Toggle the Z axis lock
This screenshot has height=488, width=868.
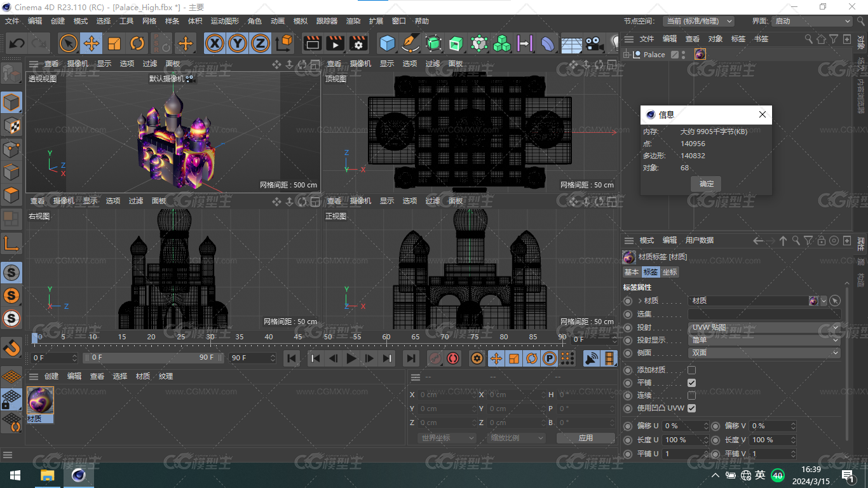tap(260, 43)
